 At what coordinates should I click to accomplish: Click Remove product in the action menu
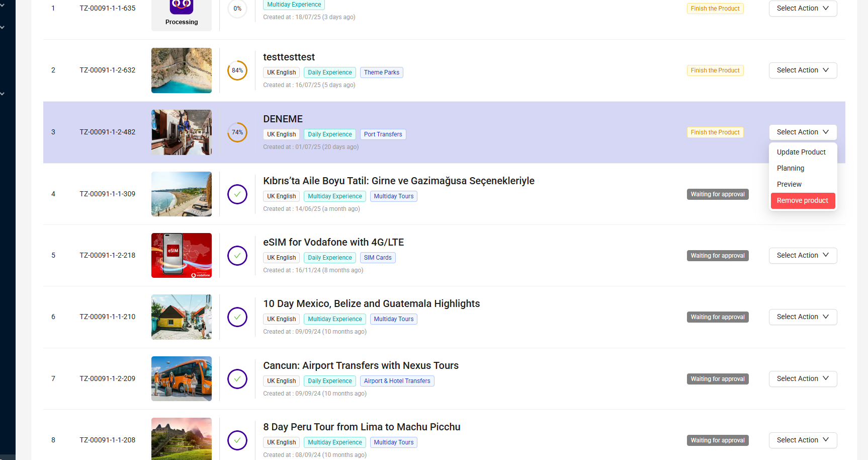(803, 200)
